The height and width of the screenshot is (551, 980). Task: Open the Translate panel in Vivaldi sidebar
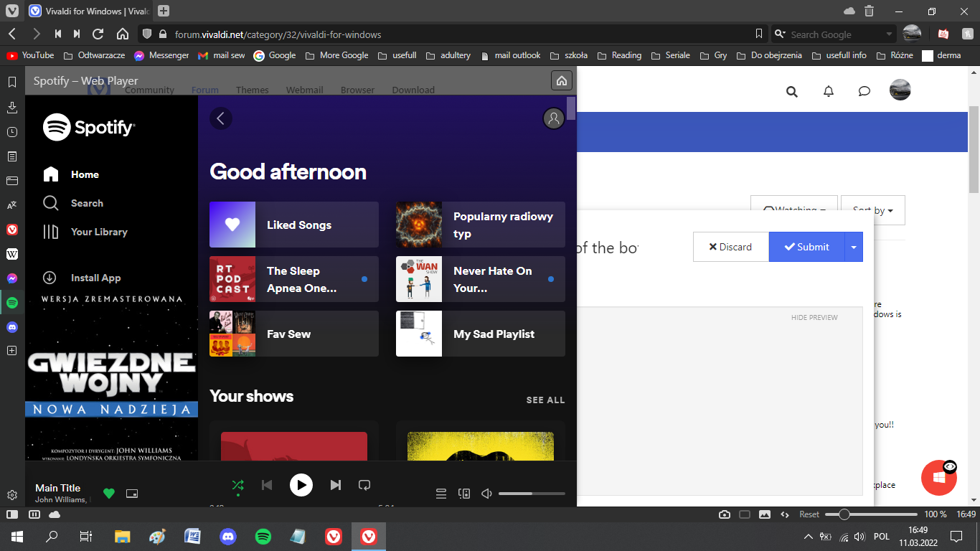click(12, 205)
